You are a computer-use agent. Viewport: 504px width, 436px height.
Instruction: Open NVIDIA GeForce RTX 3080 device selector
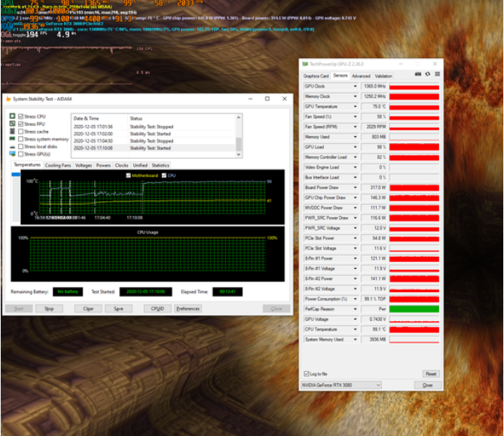coord(341,385)
